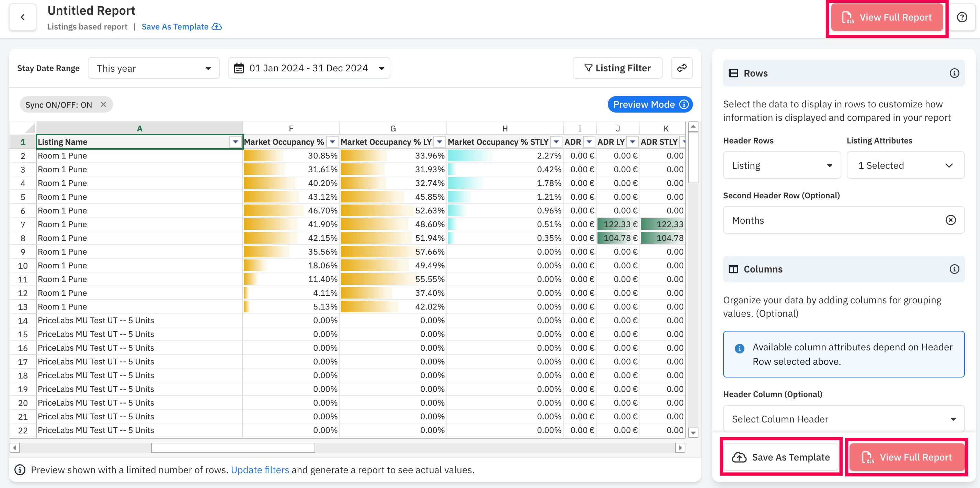This screenshot has width=980, height=488.
Task: Click the horizontal scrollbar thumb of spreadsheet
Action: 233,448
